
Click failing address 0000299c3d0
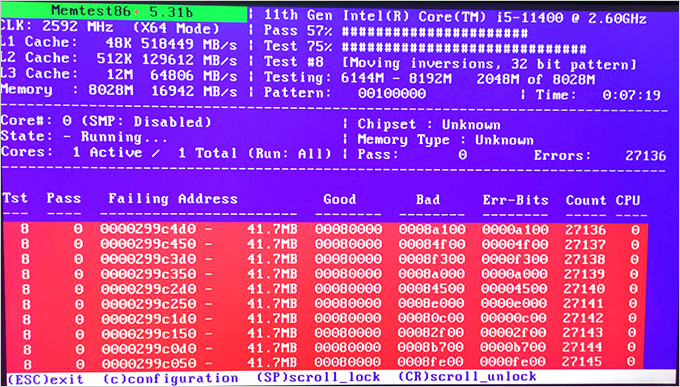click(148, 259)
